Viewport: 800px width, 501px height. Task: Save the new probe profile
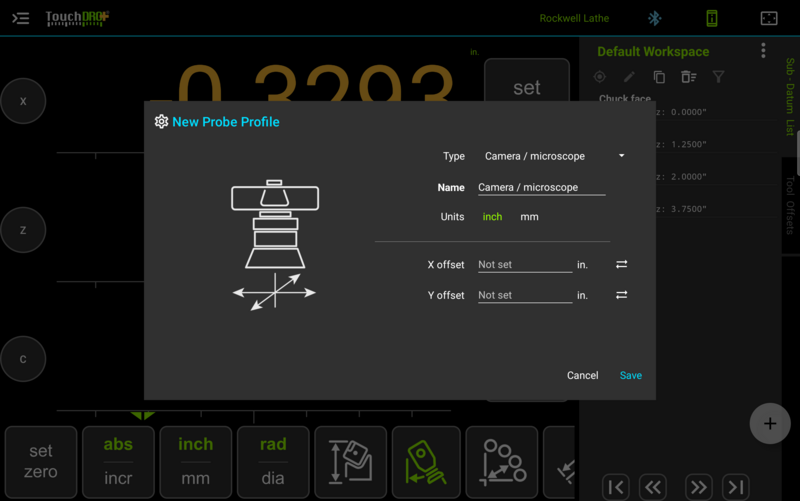[x=631, y=375]
